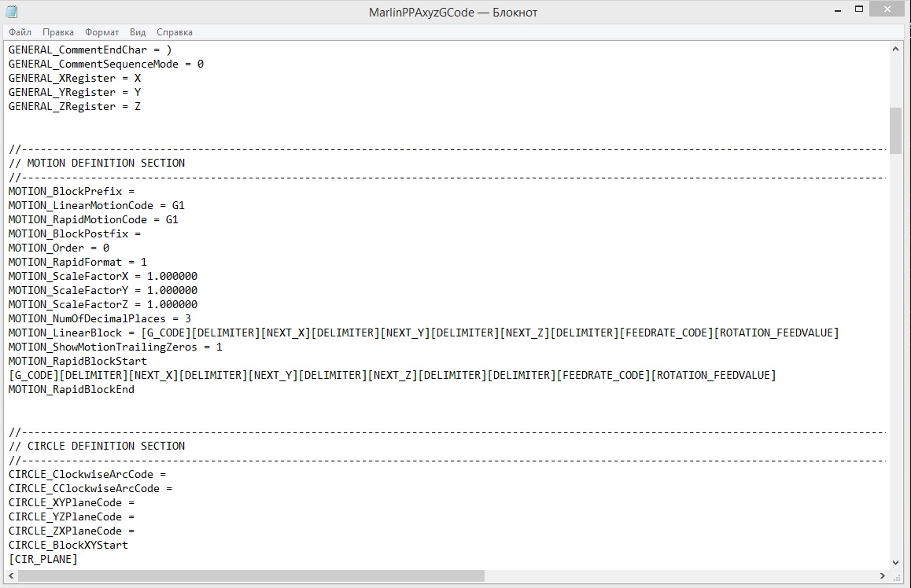The width and height of the screenshot is (911, 588).
Task: Click the CIRCLE DEFINITION SECTION comment
Action: pyautogui.click(x=97, y=447)
